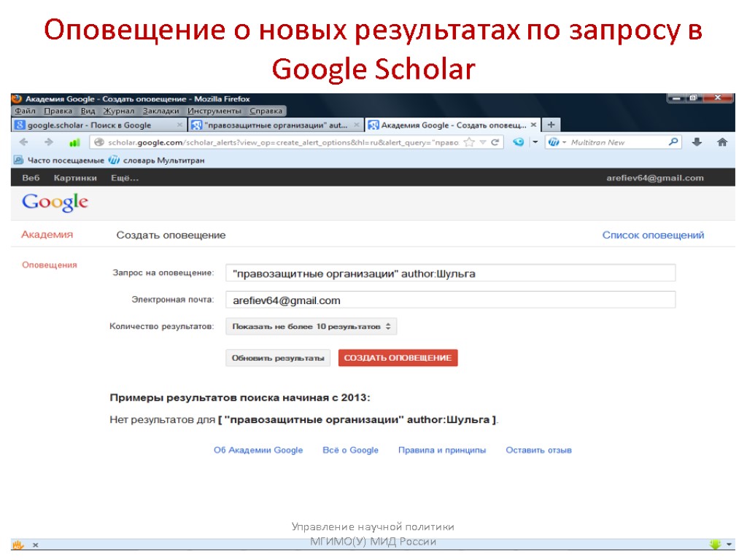Screen dimensions: 747x560
Task: Click Картинки in the Google bar
Action: 75,178
